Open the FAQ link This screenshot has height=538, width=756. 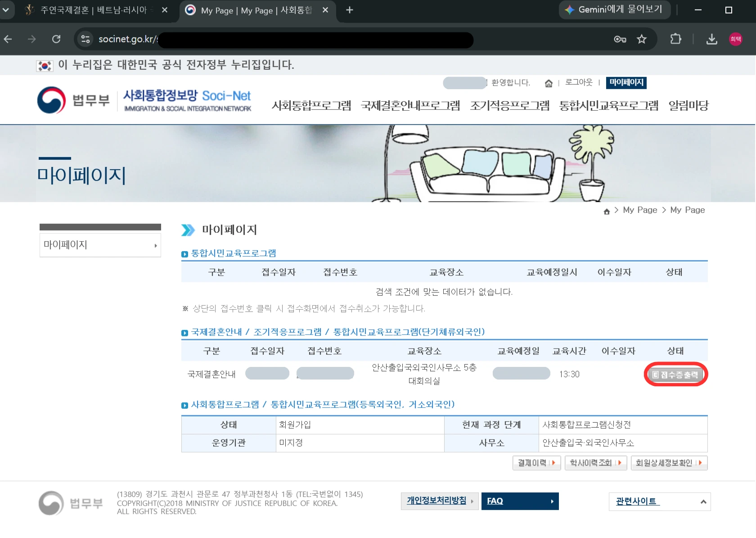[x=520, y=501]
